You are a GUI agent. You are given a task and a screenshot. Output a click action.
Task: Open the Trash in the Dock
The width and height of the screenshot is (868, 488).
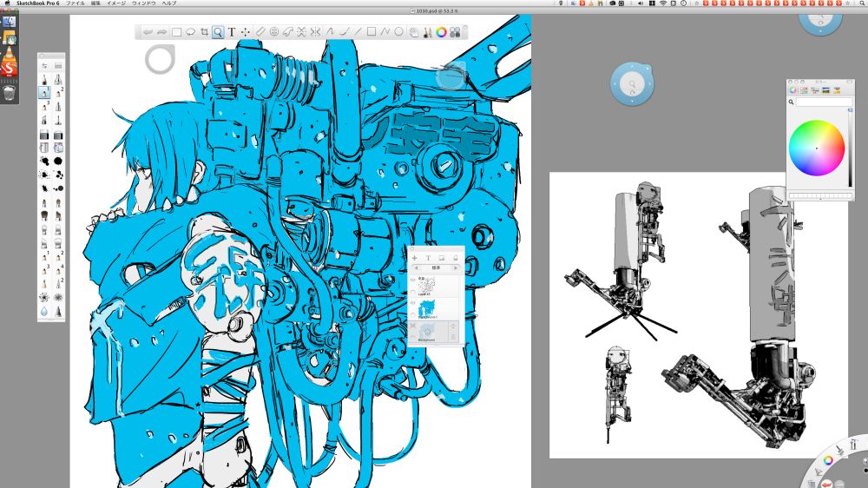click(x=10, y=93)
